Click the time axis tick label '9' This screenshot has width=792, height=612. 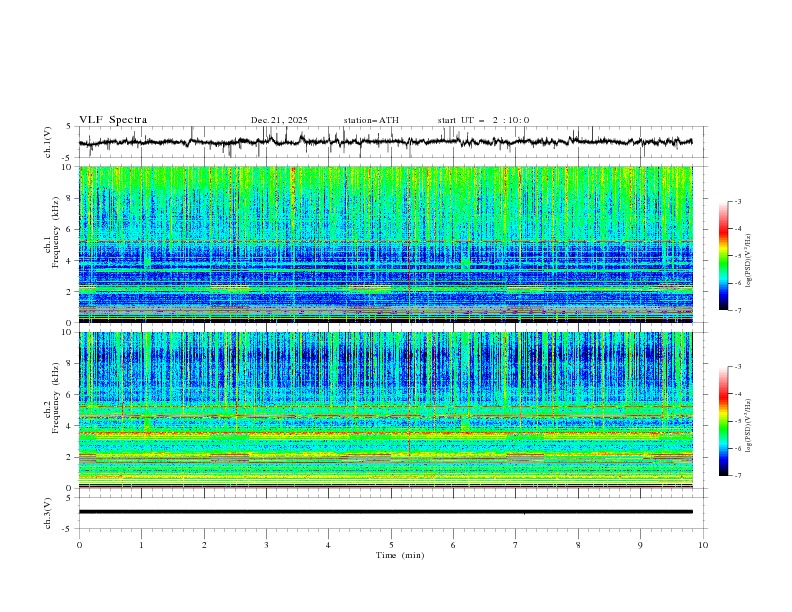click(640, 545)
